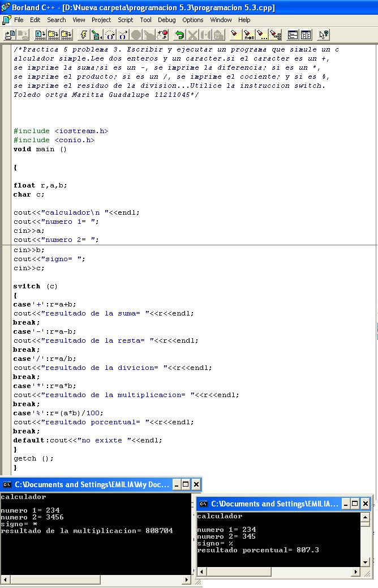Click document icon left of File menu
The image size is (378, 588).
pos(6,20)
